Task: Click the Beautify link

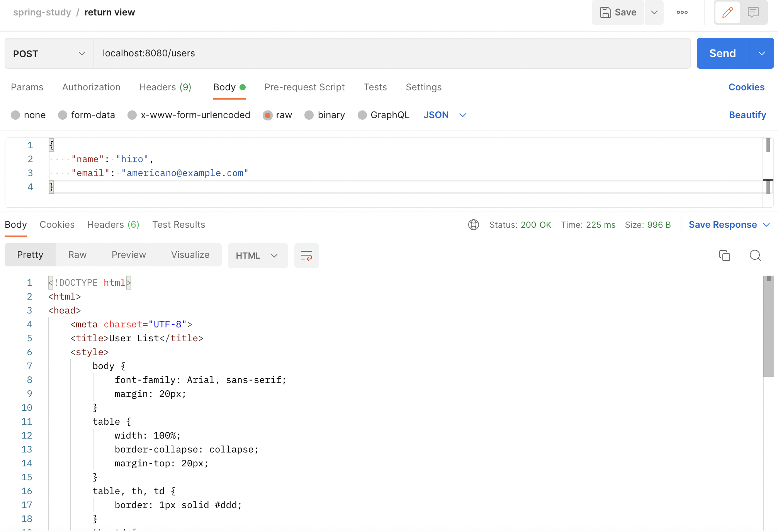Action: 747,115
